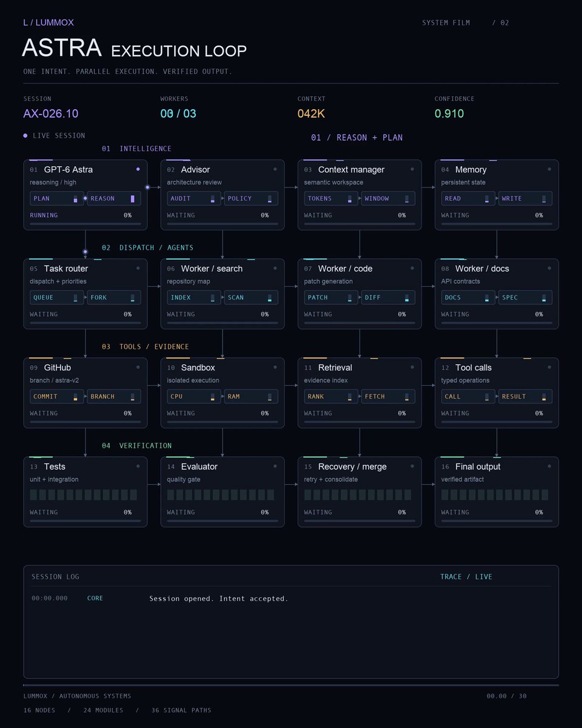
Task: Select the QUEUE chip in Task router
Action: click(57, 297)
